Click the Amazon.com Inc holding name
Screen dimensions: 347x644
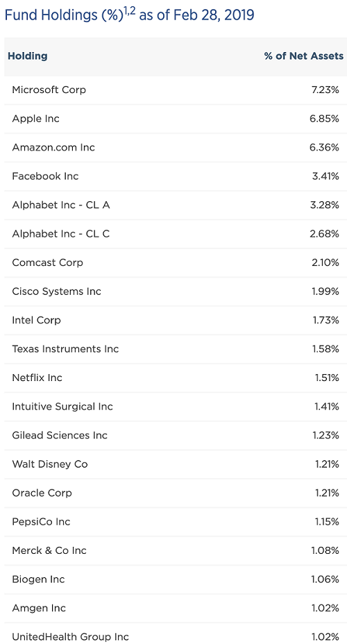click(x=53, y=147)
